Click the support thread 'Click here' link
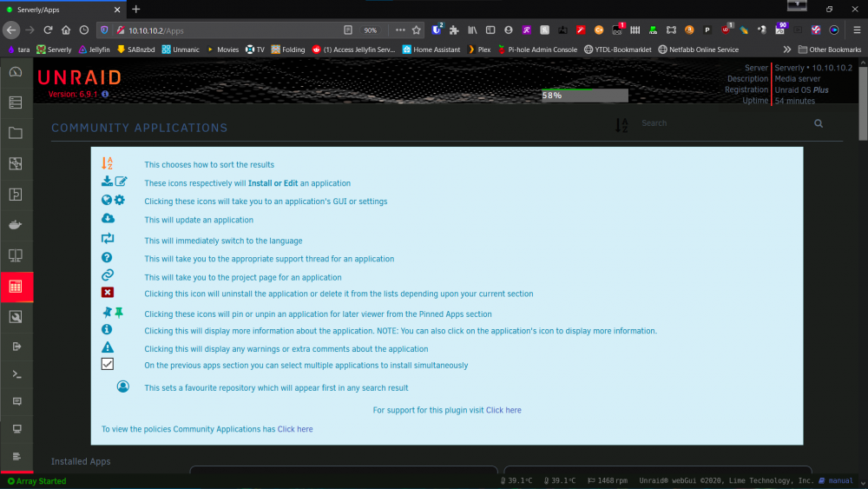Viewport: 868px width, 489px height. [503, 410]
